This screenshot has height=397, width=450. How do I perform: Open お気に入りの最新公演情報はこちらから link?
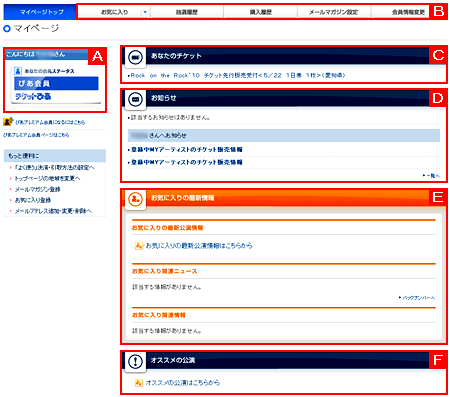(x=199, y=246)
